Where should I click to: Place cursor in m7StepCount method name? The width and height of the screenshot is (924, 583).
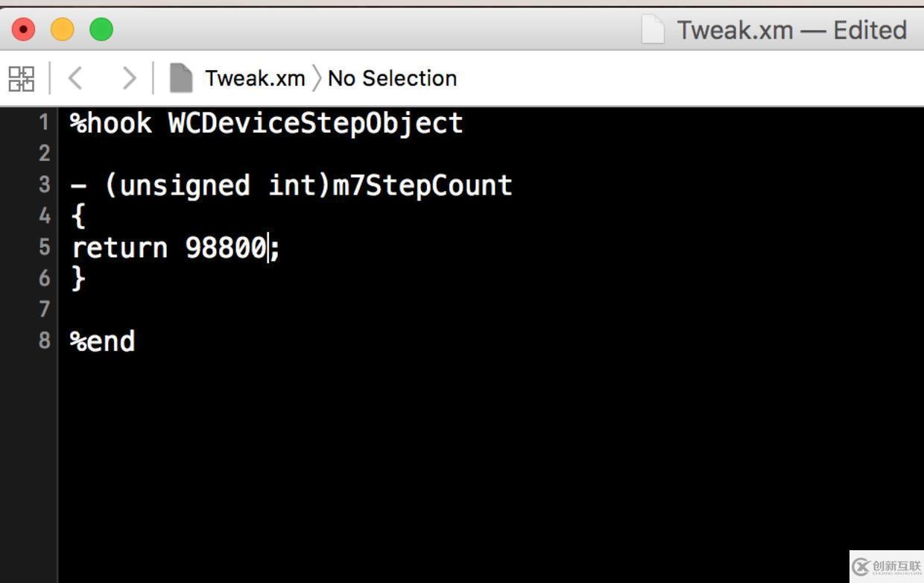[x=423, y=185]
